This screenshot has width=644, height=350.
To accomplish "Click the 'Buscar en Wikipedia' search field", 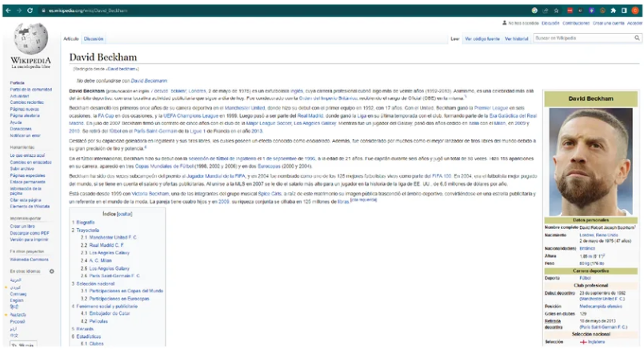I will [x=582, y=38].
